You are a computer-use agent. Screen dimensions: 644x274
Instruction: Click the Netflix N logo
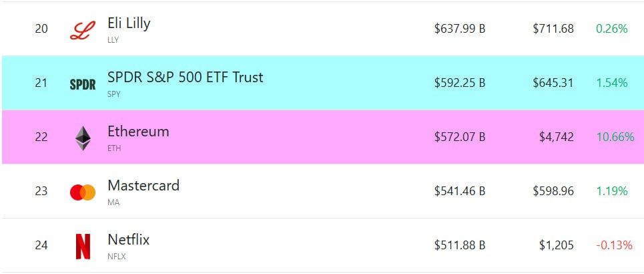coord(83,247)
